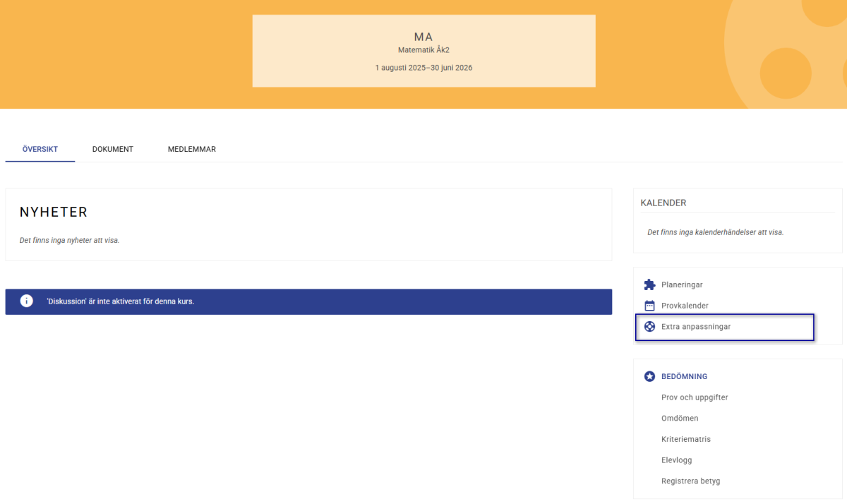
Task: Click the Kalender panel heading
Action: click(x=663, y=203)
